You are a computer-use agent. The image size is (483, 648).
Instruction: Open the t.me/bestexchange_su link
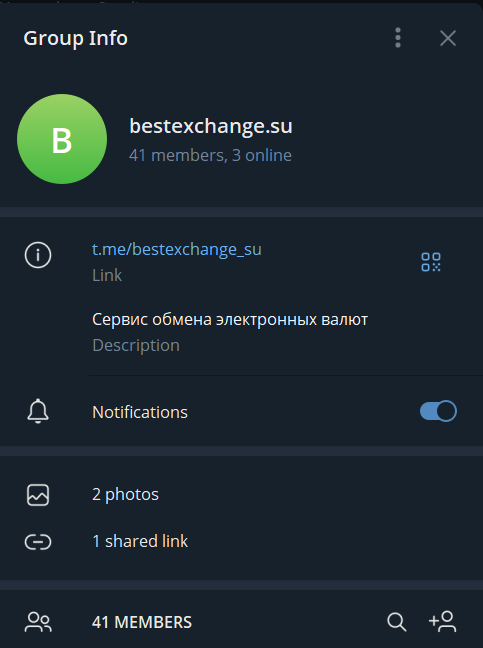pos(176,250)
